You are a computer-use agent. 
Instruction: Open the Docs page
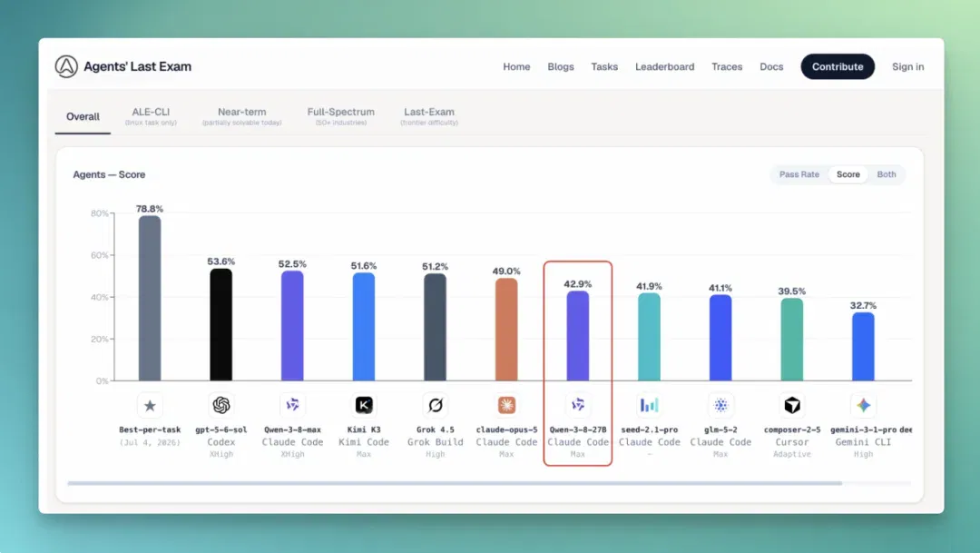tap(771, 67)
